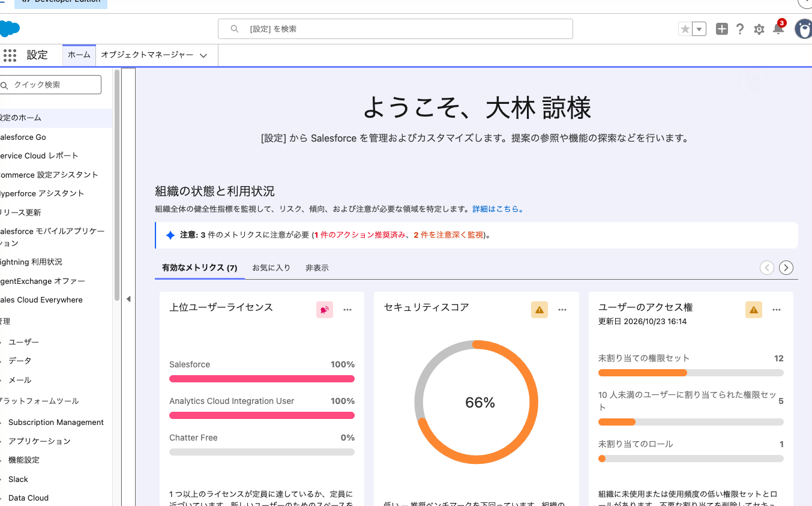This screenshot has height=506, width=812.
Task: Open the notifications bell
Action: pos(778,29)
